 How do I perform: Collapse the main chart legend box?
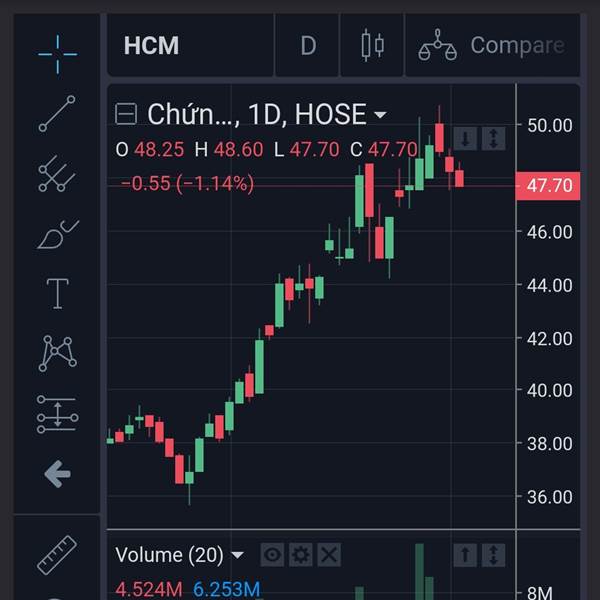(x=126, y=114)
